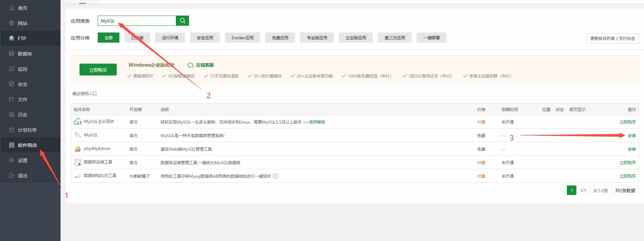Image resolution: width=644 pixels, height=241 pixels.
Task: Click the phpMyAdmin sailboat icon
Action: point(78,149)
